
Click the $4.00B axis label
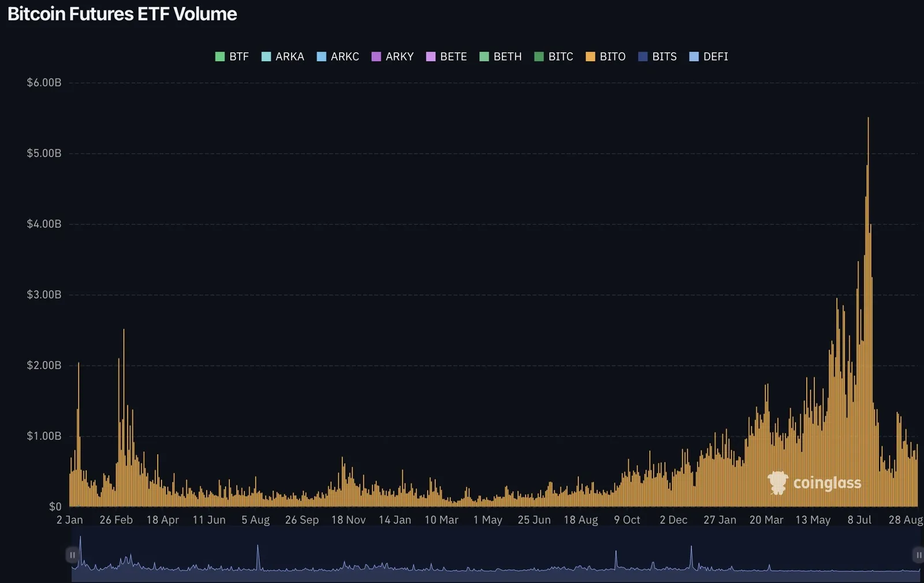[44, 224]
